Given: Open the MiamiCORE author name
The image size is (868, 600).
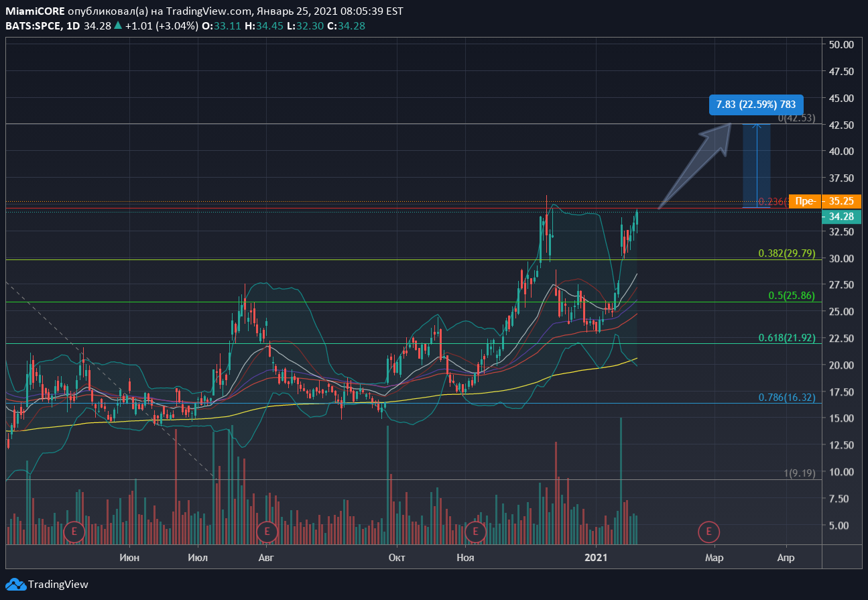Looking at the screenshot, I should (35, 12).
